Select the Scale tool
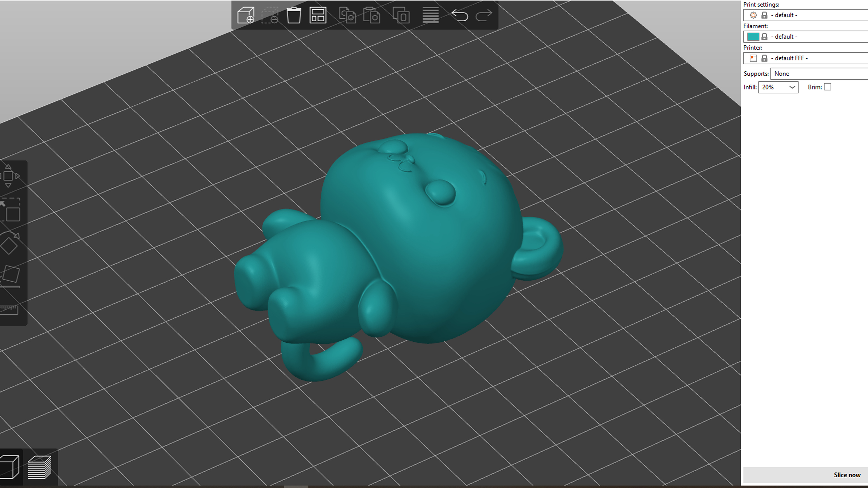This screenshot has width=868, height=488. (10, 210)
